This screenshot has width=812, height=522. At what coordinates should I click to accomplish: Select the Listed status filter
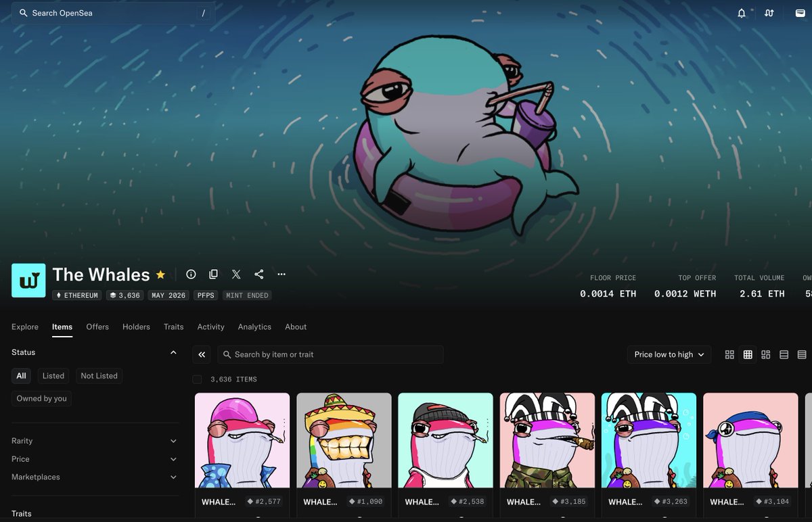(x=53, y=376)
